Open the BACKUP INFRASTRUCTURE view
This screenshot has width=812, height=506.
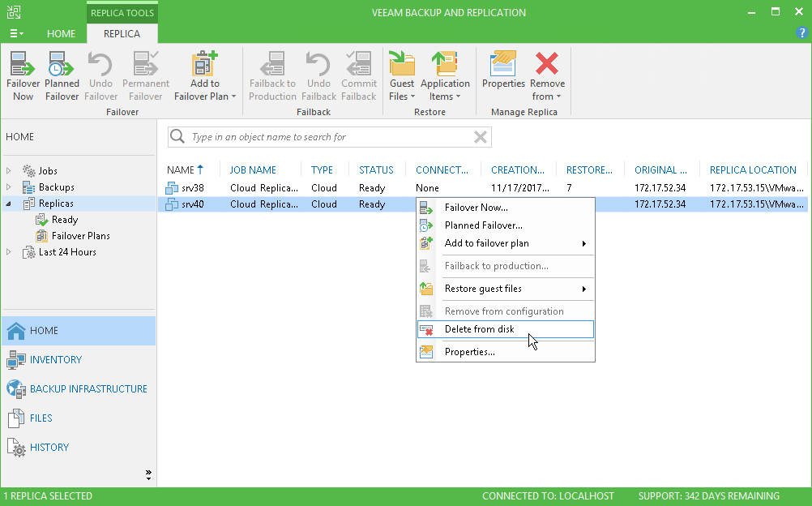pos(79,389)
